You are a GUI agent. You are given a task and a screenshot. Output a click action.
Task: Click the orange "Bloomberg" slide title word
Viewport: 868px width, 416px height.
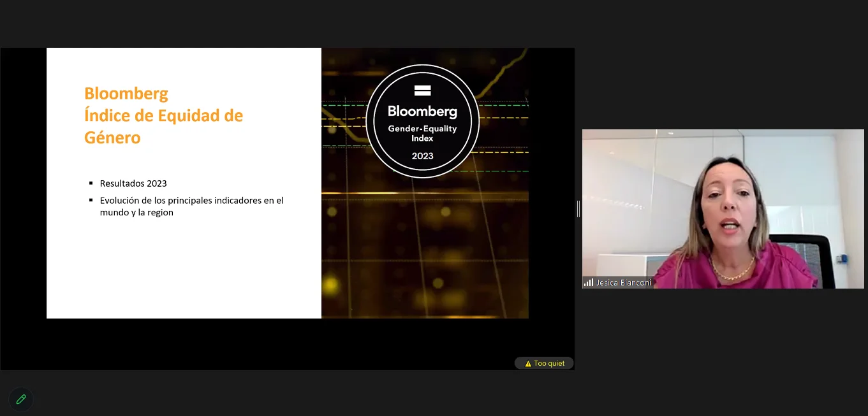click(x=126, y=94)
